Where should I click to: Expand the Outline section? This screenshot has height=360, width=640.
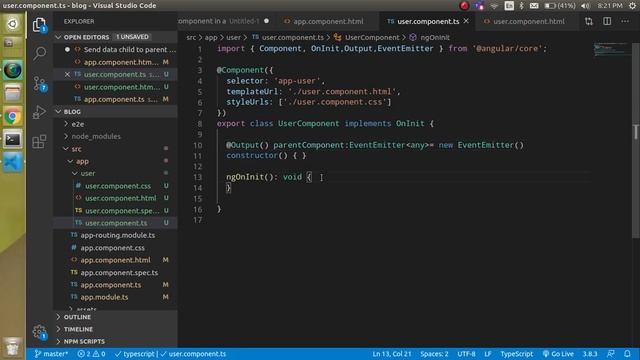pos(77,317)
